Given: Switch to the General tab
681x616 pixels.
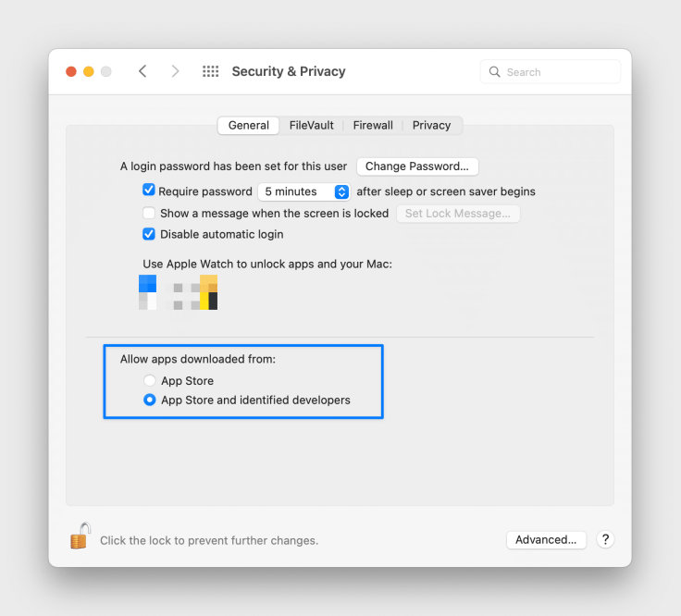Looking at the screenshot, I should [248, 126].
